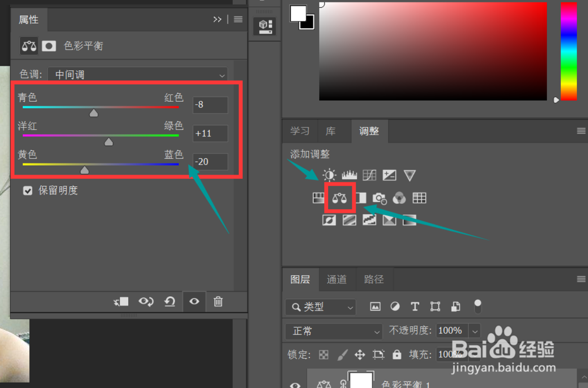Open the Adjustments panel menu
This screenshot has width=588, height=388.
click(x=582, y=131)
